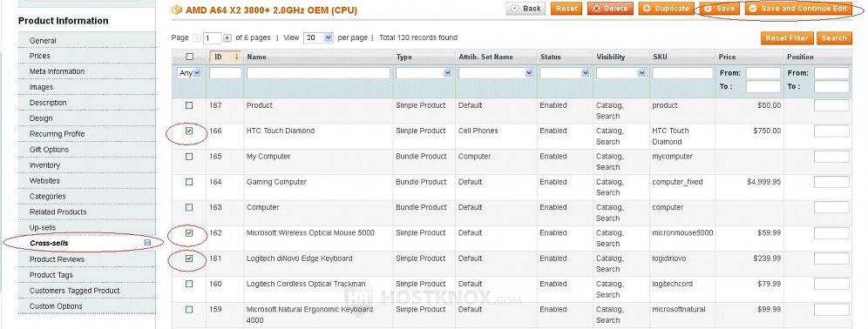
Task: Tick the checkbox for product 167
Action: point(189,105)
